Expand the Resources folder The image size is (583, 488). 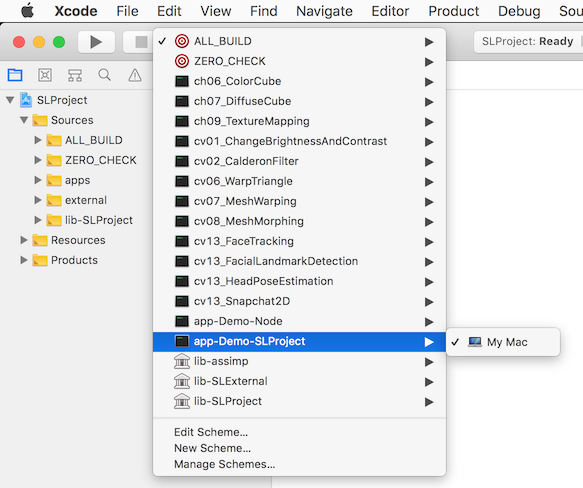pos(24,240)
